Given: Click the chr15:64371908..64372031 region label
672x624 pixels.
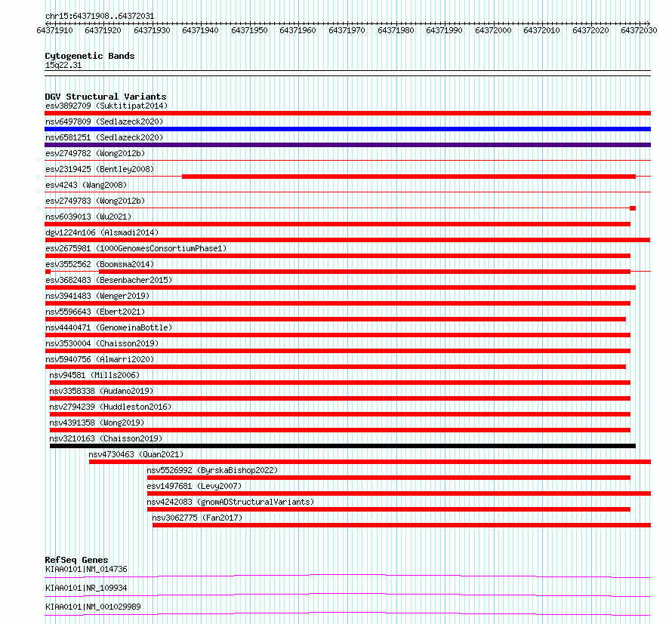Looking at the screenshot, I should pos(100,17).
